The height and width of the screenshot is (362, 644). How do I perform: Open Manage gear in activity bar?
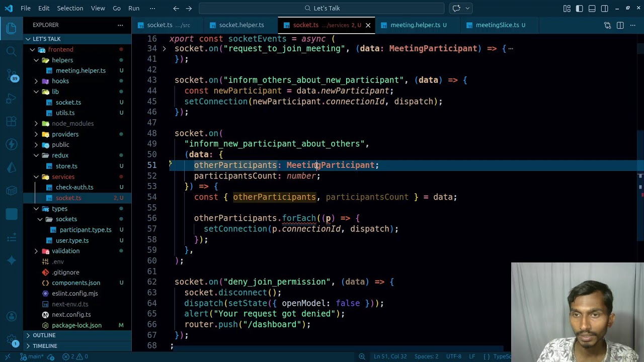point(11,340)
